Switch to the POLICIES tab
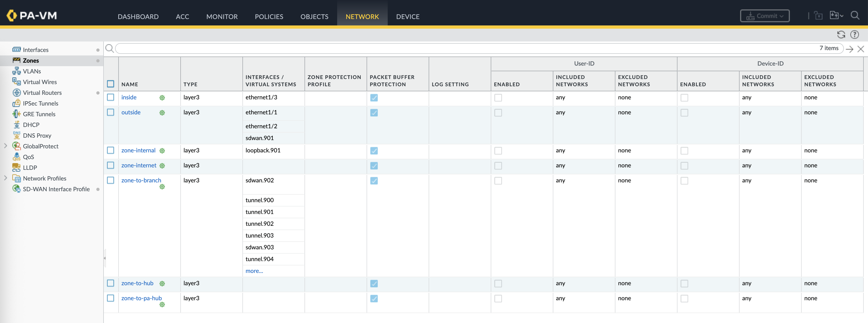 269,17
